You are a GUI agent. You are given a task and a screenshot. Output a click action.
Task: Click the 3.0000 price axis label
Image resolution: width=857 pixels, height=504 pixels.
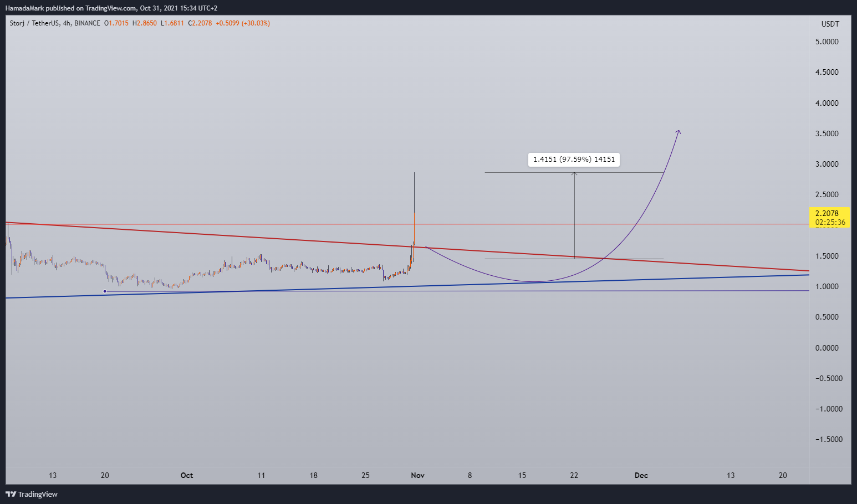pyautogui.click(x=827, y=164)
